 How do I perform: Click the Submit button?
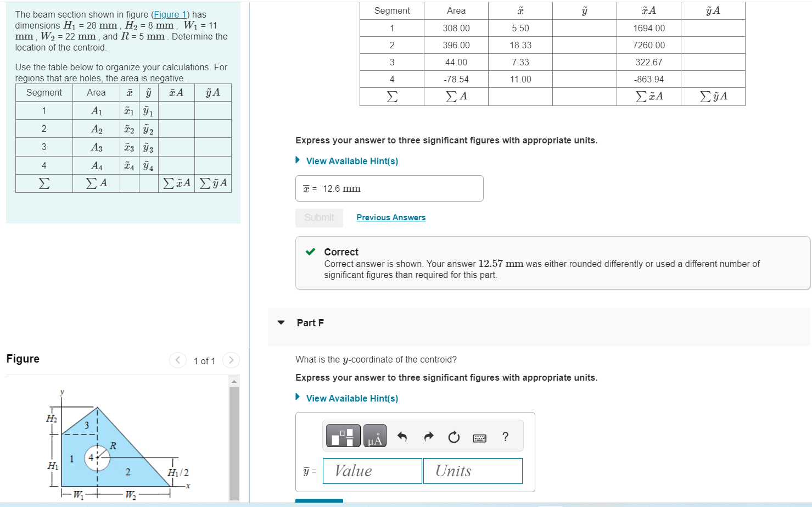click(x=319, y=218)
